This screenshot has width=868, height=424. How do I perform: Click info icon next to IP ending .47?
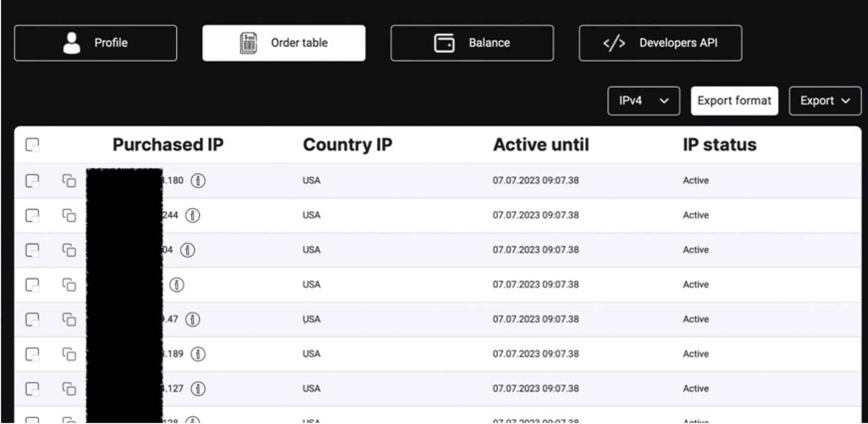click(x=192, y=319)
